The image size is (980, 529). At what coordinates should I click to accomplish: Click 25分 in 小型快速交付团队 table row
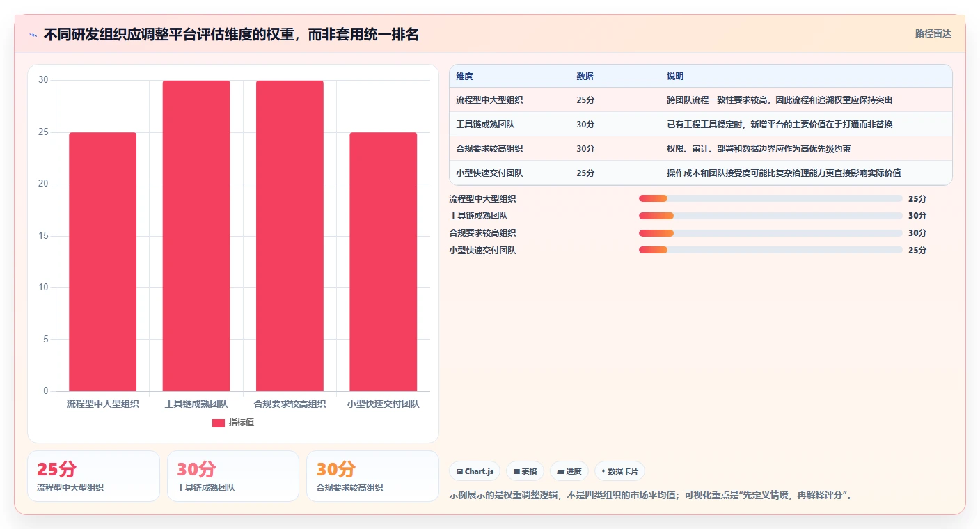585,173
